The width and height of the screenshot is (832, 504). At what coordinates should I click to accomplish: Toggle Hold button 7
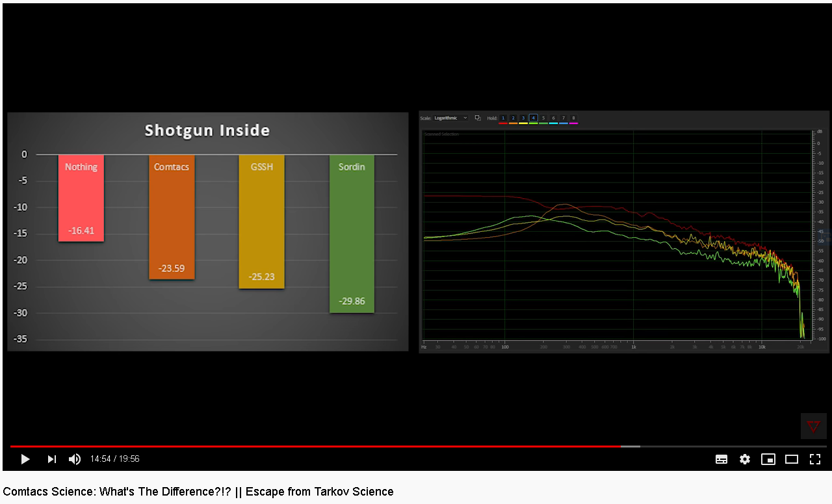click(x=564, y=118)
